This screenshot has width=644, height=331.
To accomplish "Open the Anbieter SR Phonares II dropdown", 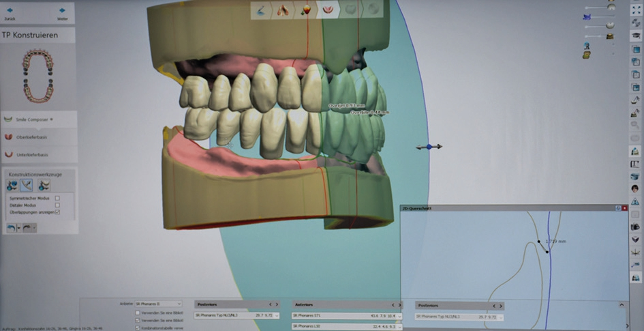I will pos(158,304).
